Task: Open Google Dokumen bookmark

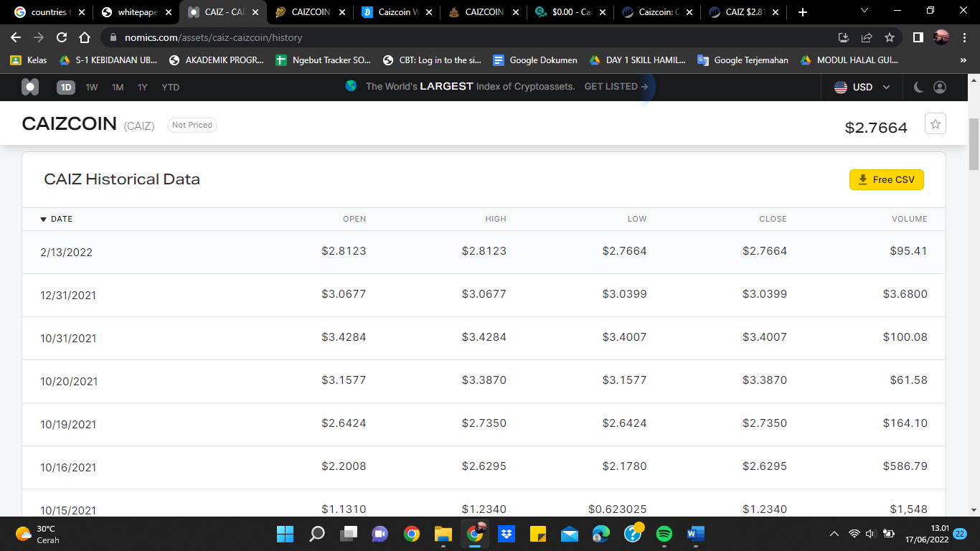Action: click(535, 60)
